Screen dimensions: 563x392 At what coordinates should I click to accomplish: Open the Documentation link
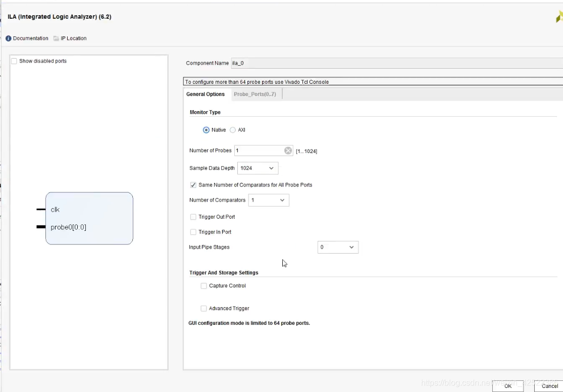tap(30, 38)
